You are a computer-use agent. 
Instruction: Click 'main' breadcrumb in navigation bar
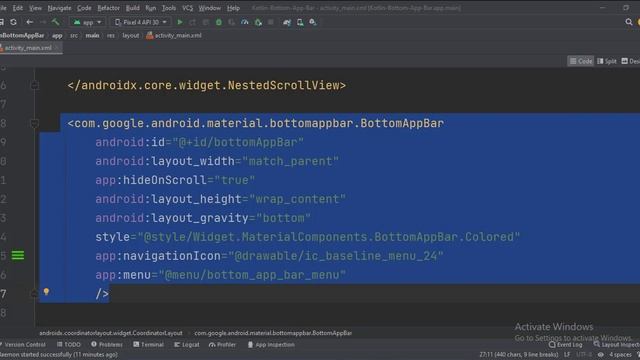(92, 36)
